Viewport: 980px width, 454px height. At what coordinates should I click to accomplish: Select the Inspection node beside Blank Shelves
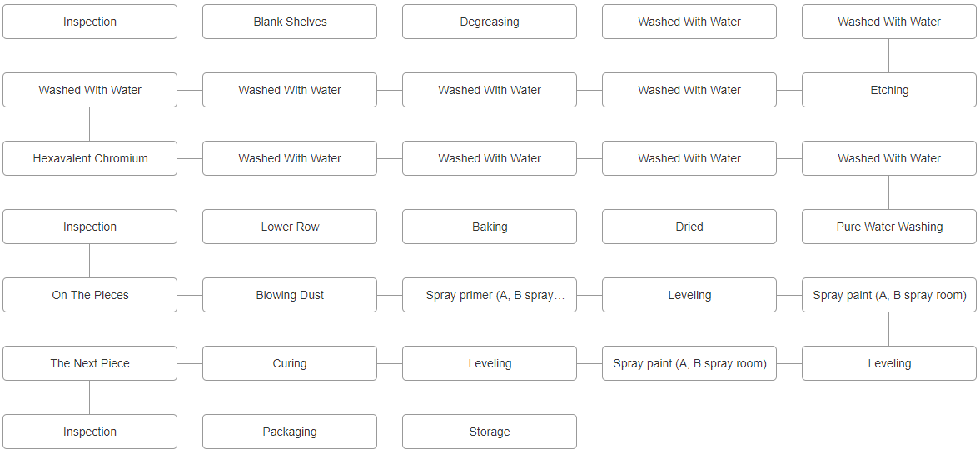click(x=90, y=22)
